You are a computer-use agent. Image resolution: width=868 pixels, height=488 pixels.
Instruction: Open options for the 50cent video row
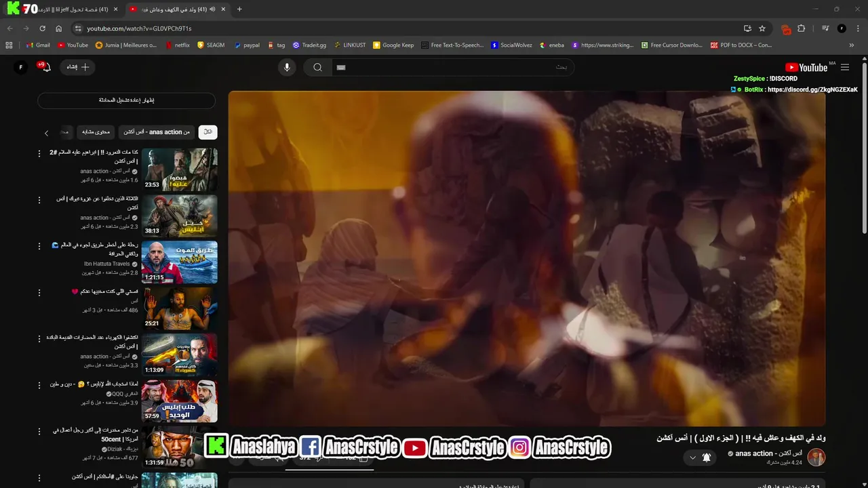click(39, 431)
